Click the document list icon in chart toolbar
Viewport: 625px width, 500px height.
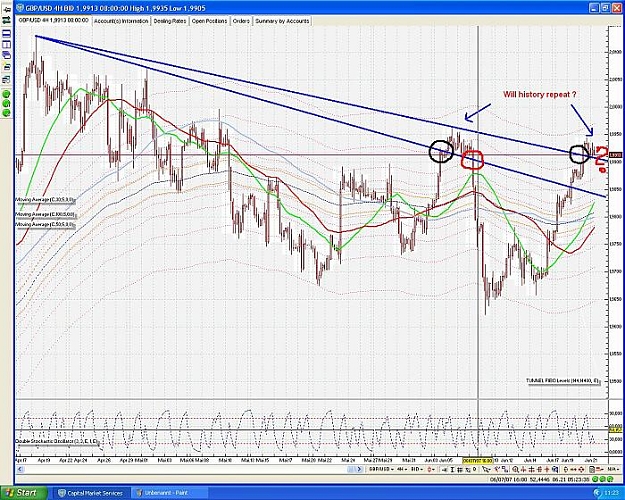pyautogui.click(x=592, y=469)
